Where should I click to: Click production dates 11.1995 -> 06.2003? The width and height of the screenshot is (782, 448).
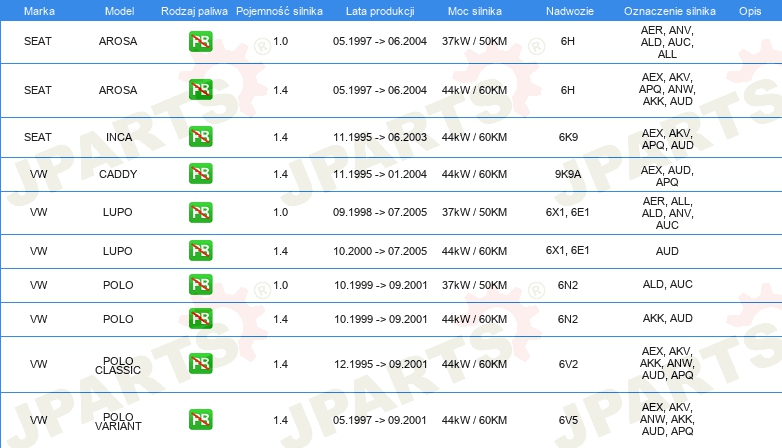click(380, 137)
